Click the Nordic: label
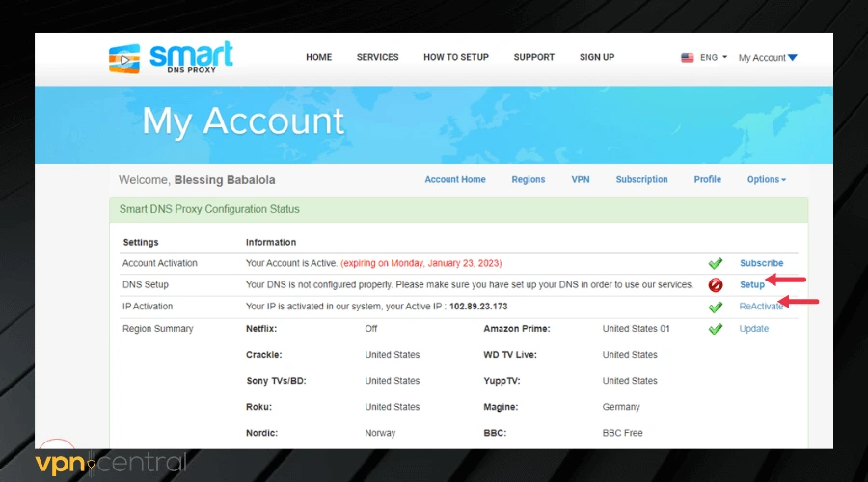This screenshot has width=868, height=482. pos(261,433)
